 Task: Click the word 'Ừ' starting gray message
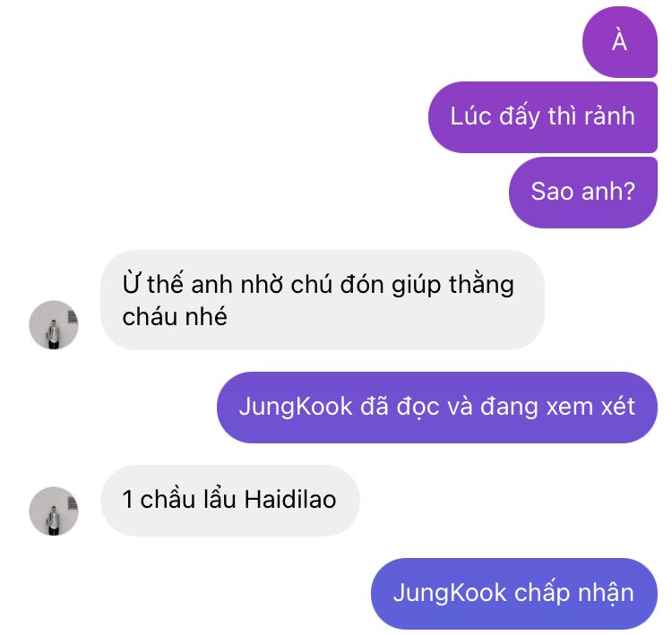(132, 283)
